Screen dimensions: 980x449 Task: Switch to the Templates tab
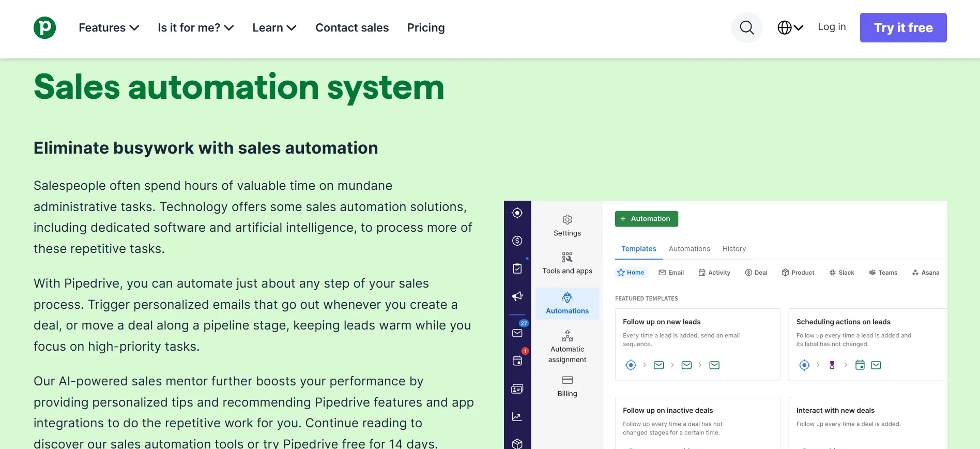tap(638, 249)
